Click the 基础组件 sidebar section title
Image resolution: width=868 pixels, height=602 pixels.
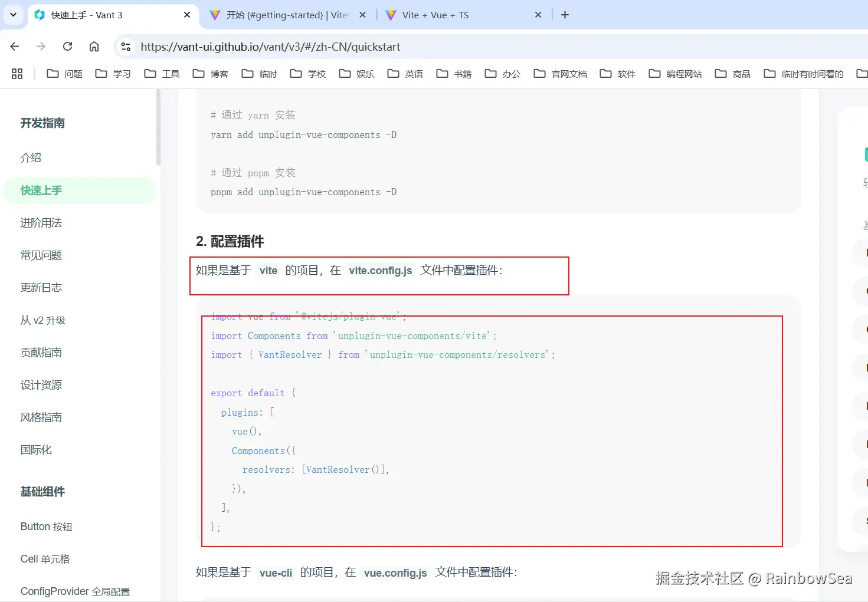tap(42, 492)
